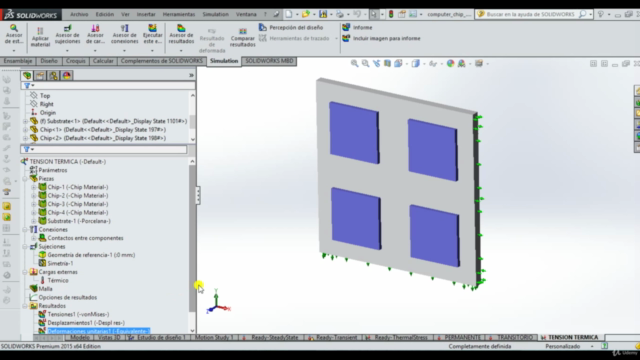The width and height of the screenshot is (640, 360).
Task: Expand the Substrate-1 (-Porcelana-) node
Action: (33, 221)
